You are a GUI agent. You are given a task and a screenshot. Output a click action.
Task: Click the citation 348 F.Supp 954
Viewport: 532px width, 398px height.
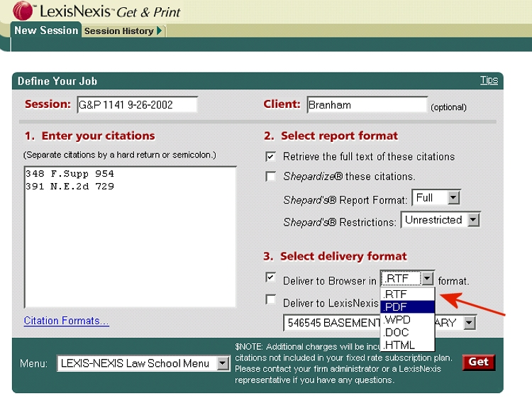pos(70,174)
